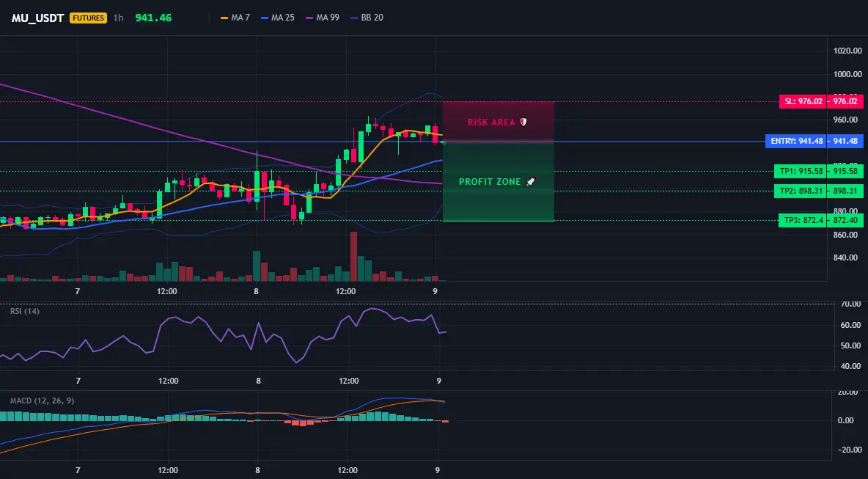This screenshot has height=479, width=868.
Task: Click the tallest red volume bar
Action: 354,257
